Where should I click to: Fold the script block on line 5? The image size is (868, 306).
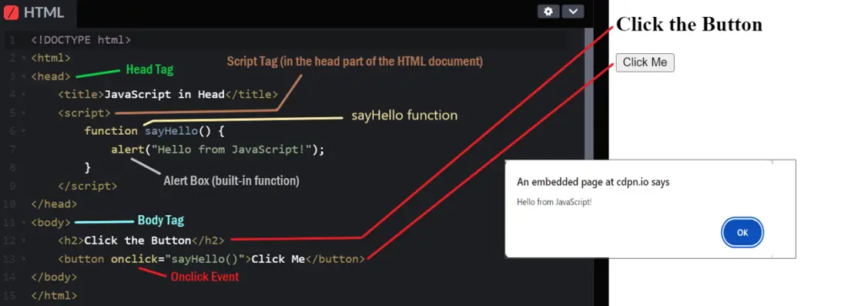pos(23,113)
